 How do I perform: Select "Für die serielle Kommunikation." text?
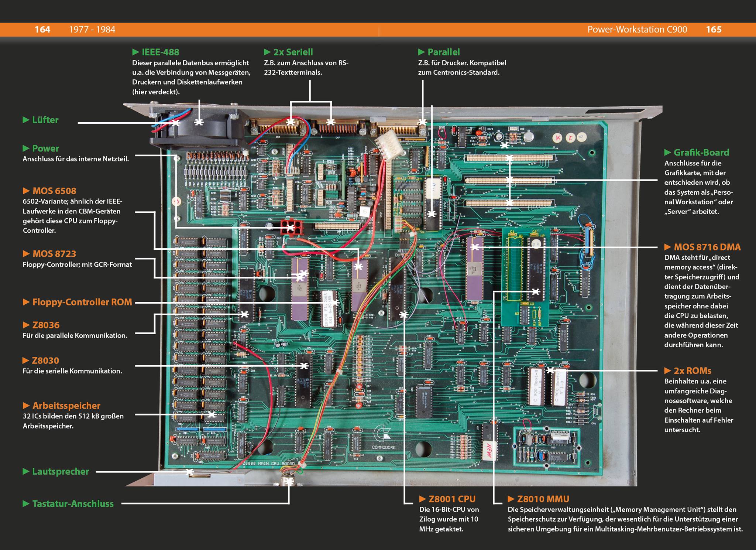(x=72, y=371)
